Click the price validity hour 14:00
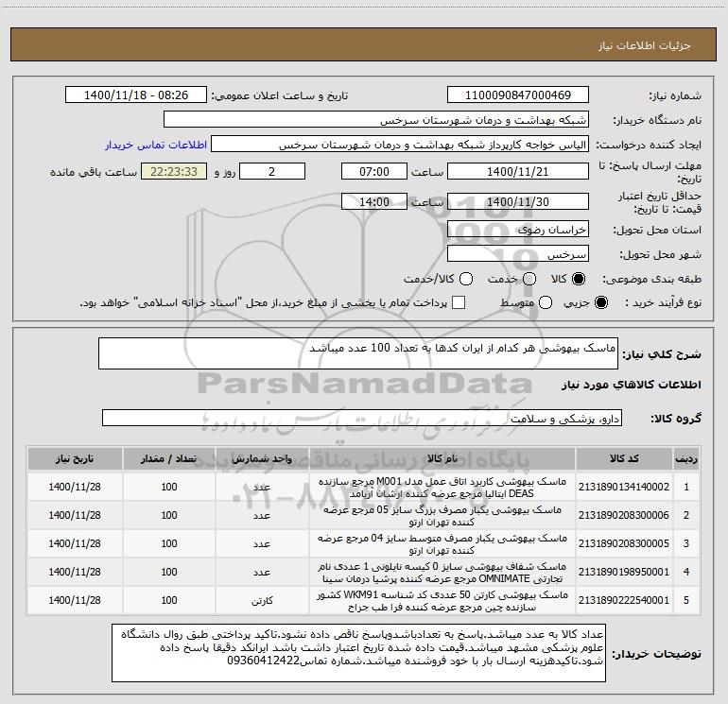The height and width of the screenshot is (704, 728). tap(374, 202)
